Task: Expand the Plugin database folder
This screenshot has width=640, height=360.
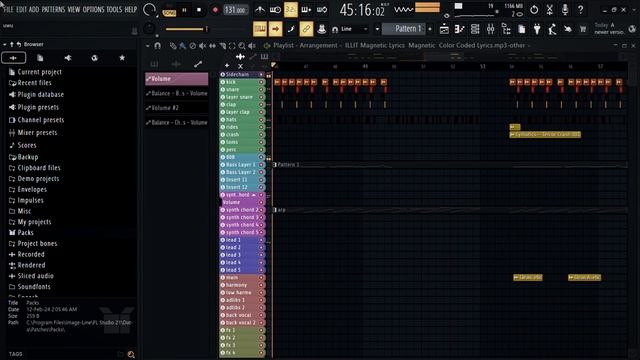Action: coord(37,95)
